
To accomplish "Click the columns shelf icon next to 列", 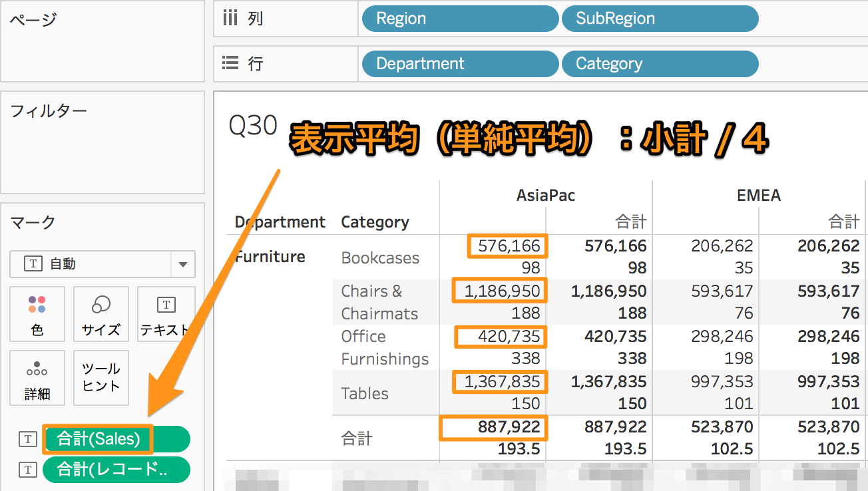I will 230,19.
